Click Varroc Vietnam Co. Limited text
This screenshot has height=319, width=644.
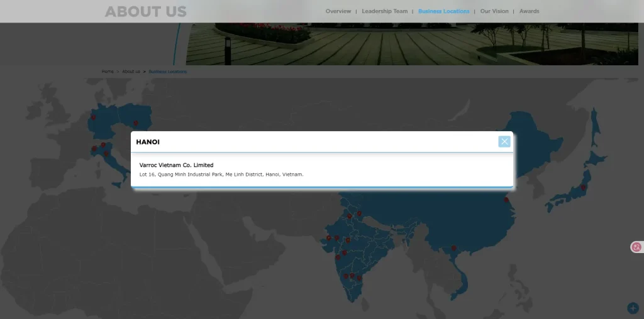click(176, 165)
